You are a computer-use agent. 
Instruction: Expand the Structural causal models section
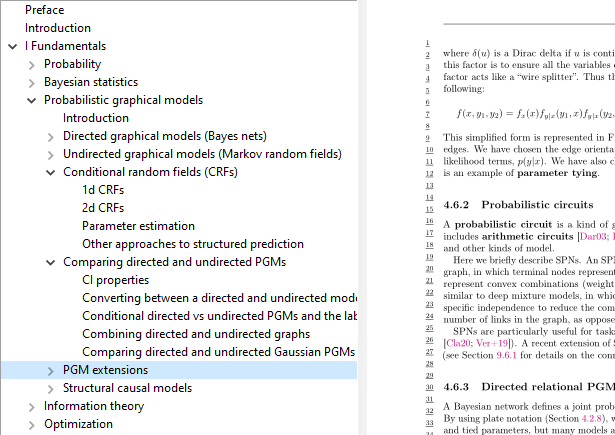click(x=51, y=389)
